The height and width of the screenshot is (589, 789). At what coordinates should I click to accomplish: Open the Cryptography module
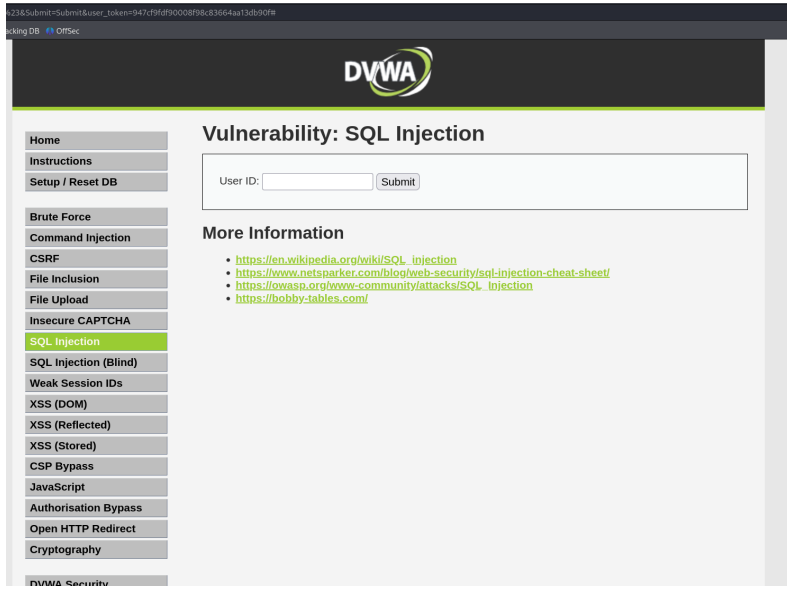click(96, 550)
